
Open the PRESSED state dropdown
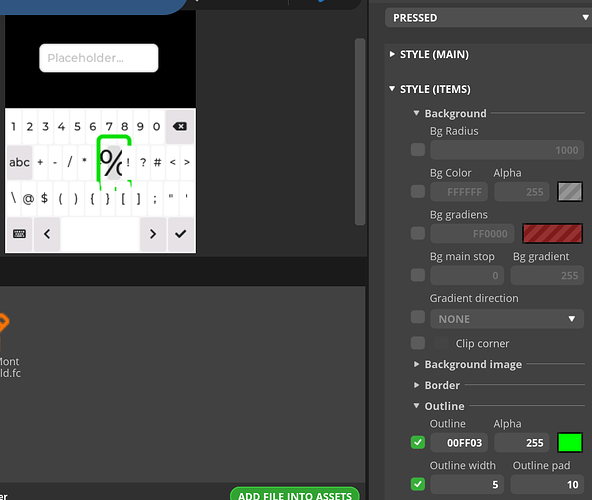(x=489, y=18)
